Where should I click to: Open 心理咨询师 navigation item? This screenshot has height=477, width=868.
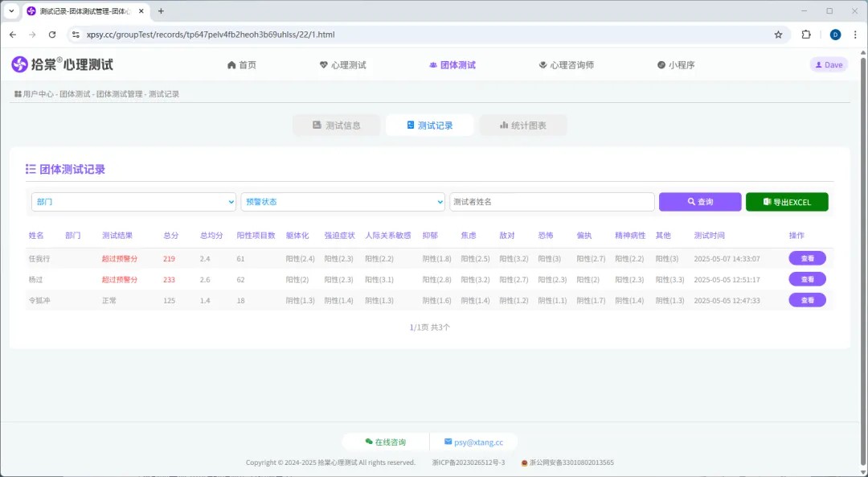[x=567, y=65]
